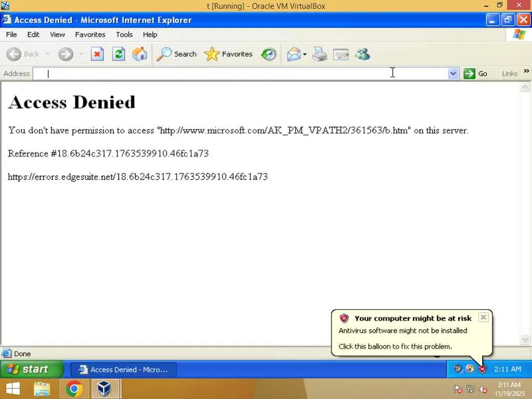The height and width of the screenshot is (399, 532).
Task: Expand the Forward history dropdown arrow
Action: point(81,54)
